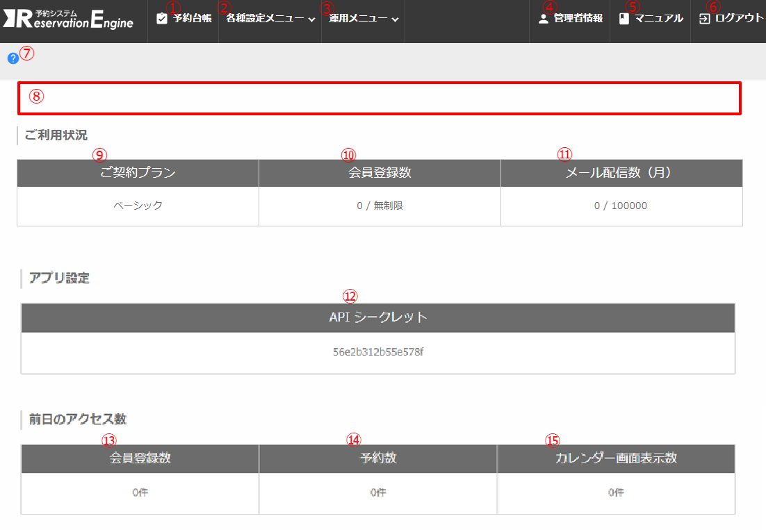
Task: Click the カレンダー画面表示数 column header
Action: tap(616, 458)
